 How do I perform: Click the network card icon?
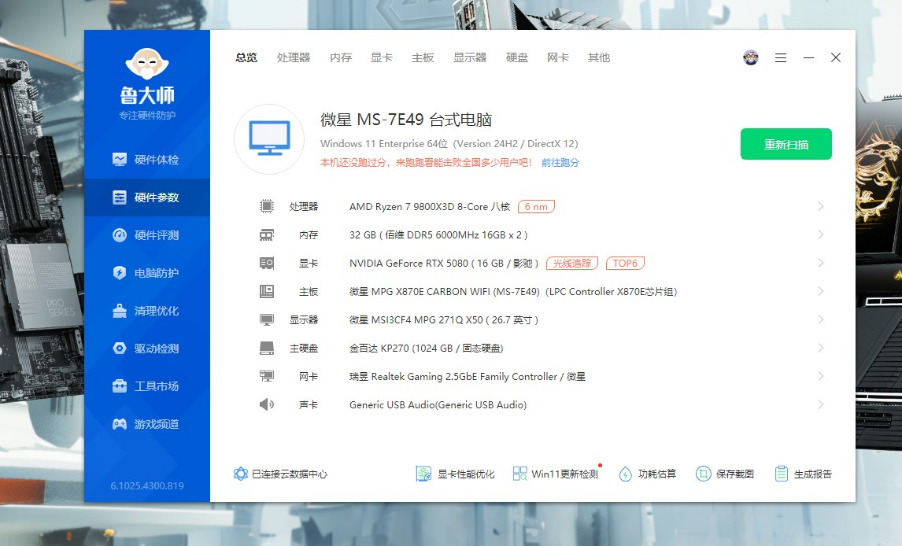tap(266, 376)
